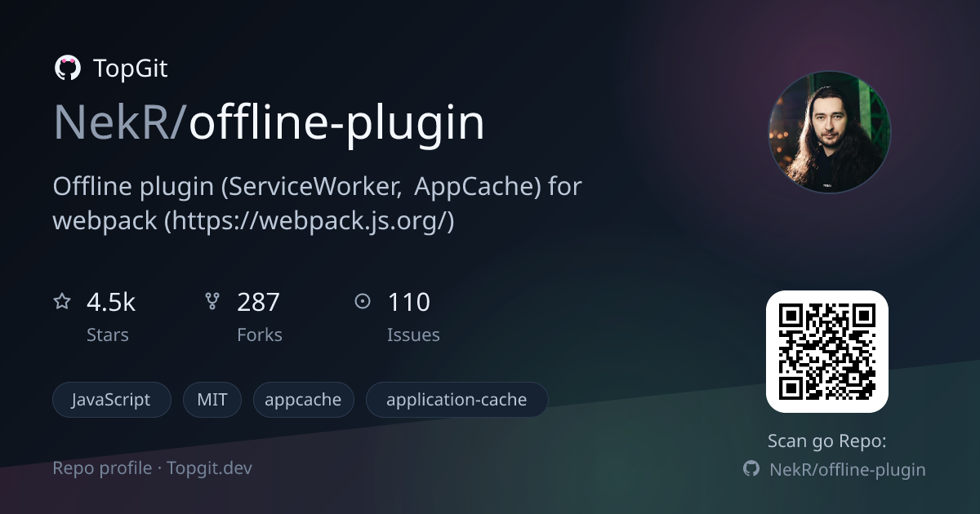
Task: Click the 'Scan go Repo:' caption
Action: 827,441
